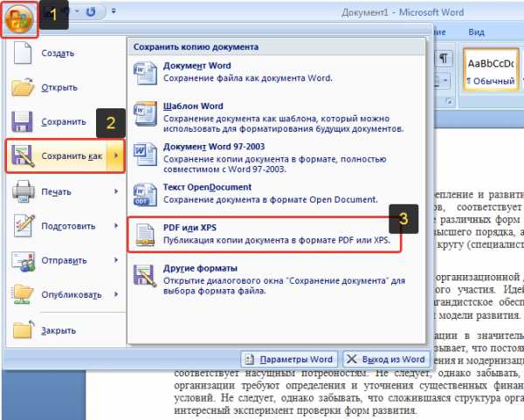
Task: Click the Сохранить как disk-with-pencil icon
Action: pos(23,156)
